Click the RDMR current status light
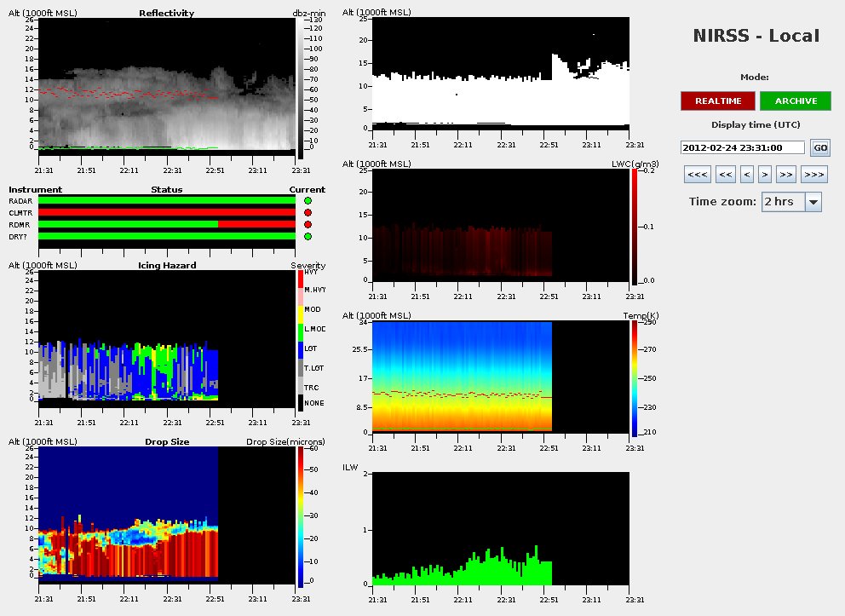The width and height of the screenshot is (845, 616). pos(308,225)
